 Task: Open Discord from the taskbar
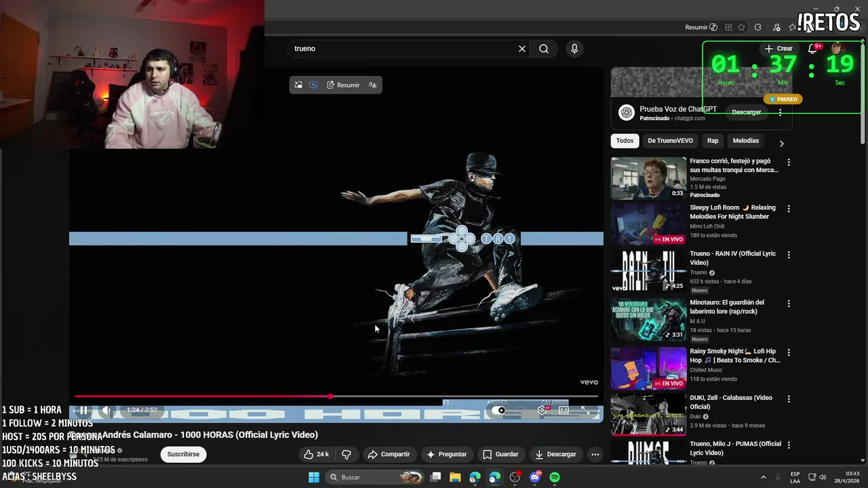point(534,477)
